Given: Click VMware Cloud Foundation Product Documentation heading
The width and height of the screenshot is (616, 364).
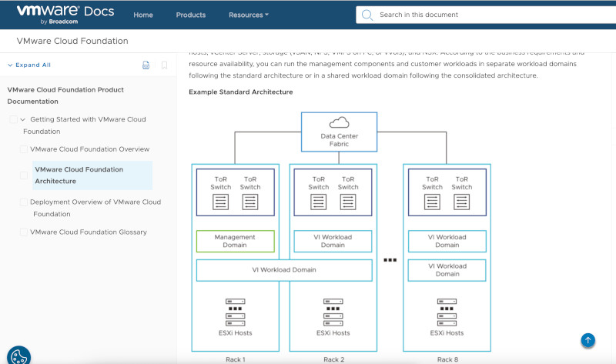Looking at the screenshot, I should (65, 95).
